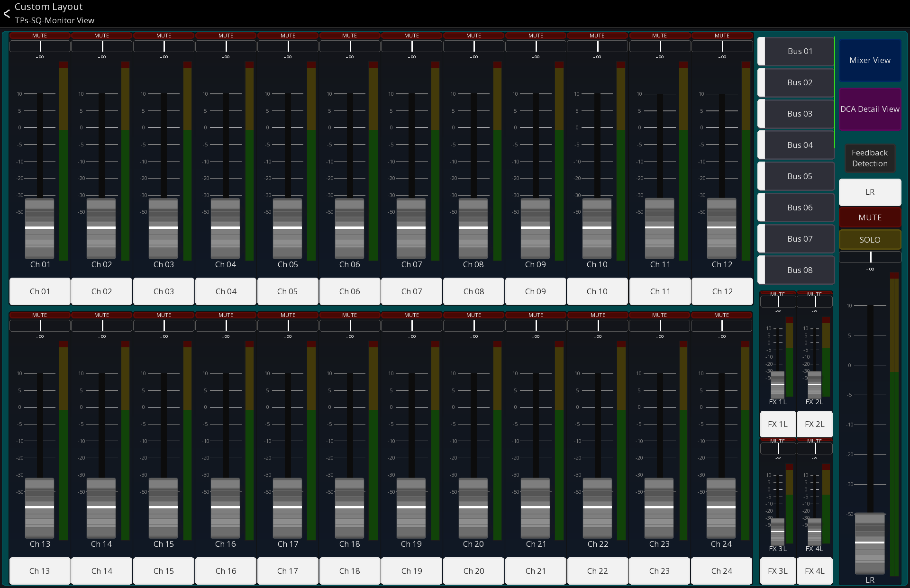Select channel button Ch 08
This screenshot has height=588, width=910.
[473, 291]
